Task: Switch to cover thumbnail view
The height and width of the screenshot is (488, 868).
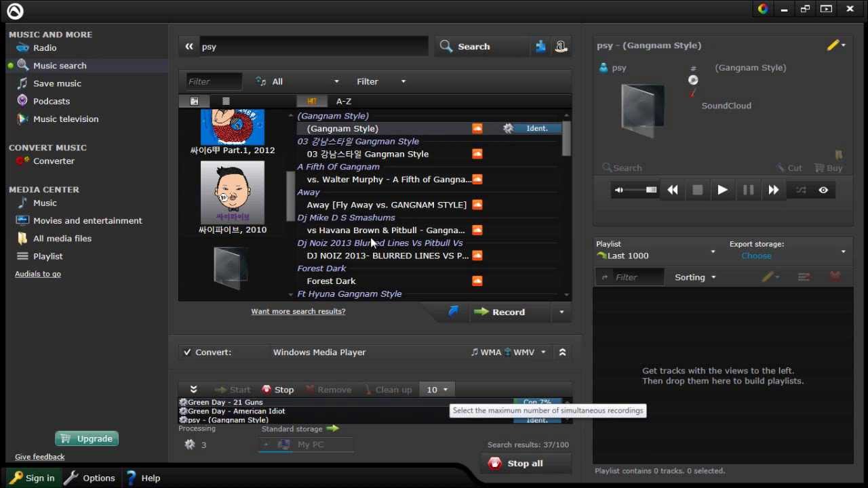Action: [x=195, y=101]
